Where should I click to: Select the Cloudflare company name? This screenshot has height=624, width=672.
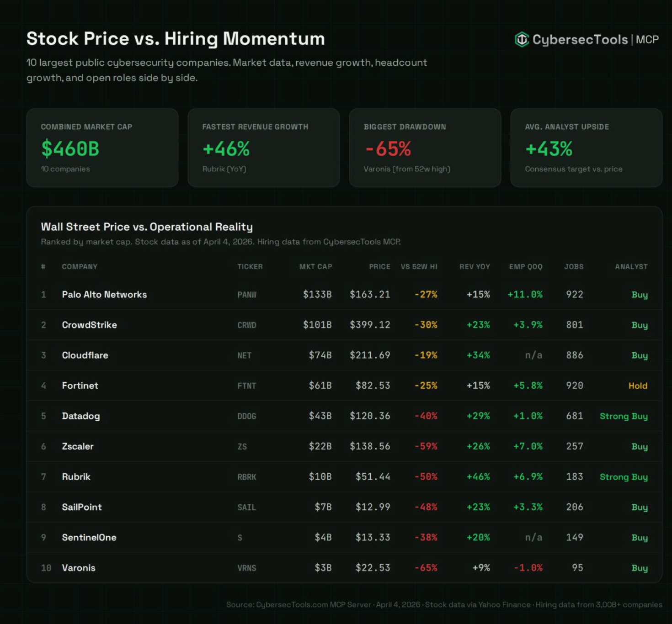pos(85,355)
